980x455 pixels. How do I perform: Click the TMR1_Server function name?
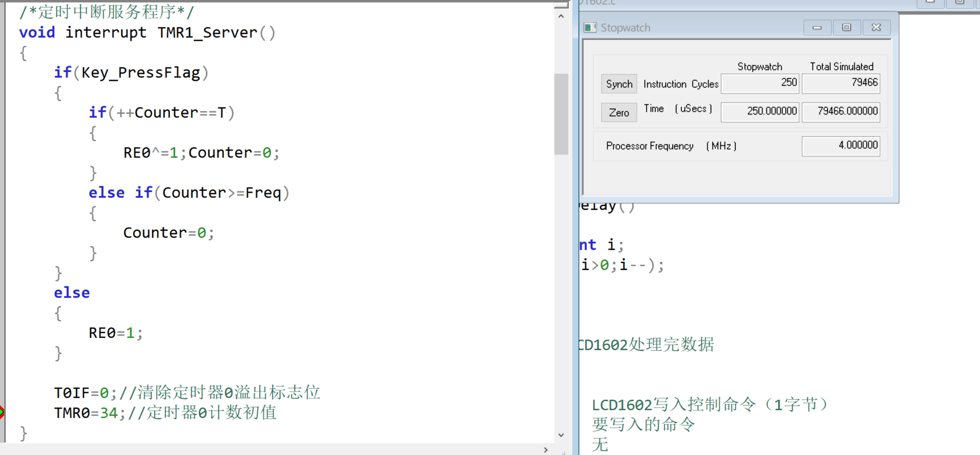click(207, 32)
